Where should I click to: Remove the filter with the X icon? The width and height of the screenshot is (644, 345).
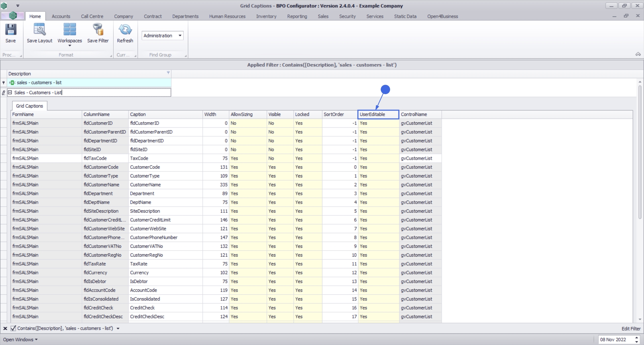pyautogui.click(x=5, y=329)
